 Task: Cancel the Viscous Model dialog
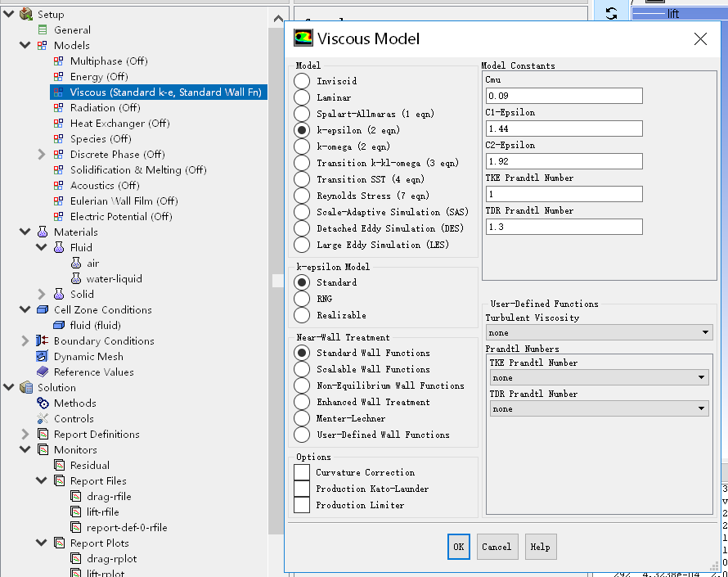(x=497, y=547)
